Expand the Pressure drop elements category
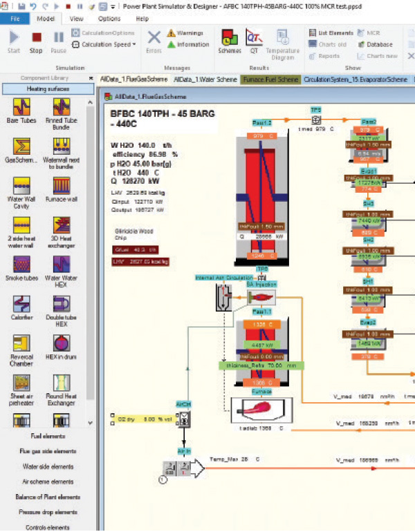Viewport: 415px width, 532px height. [x=48, y=512]
